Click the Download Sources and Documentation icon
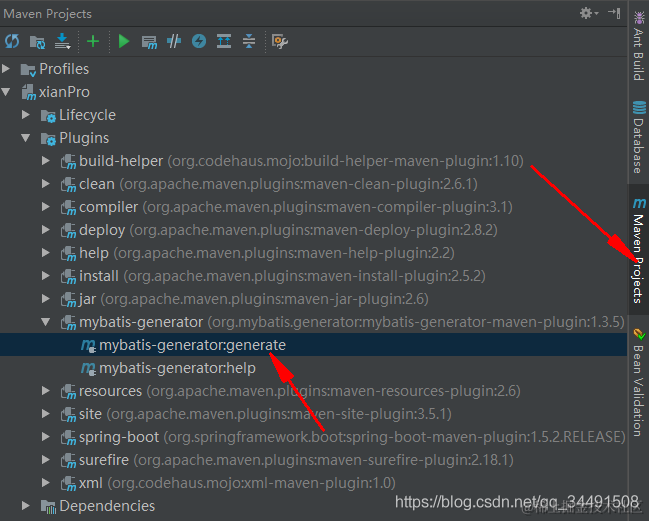Image resolution: width=649 pixels, height=521 pixels. 62,41
